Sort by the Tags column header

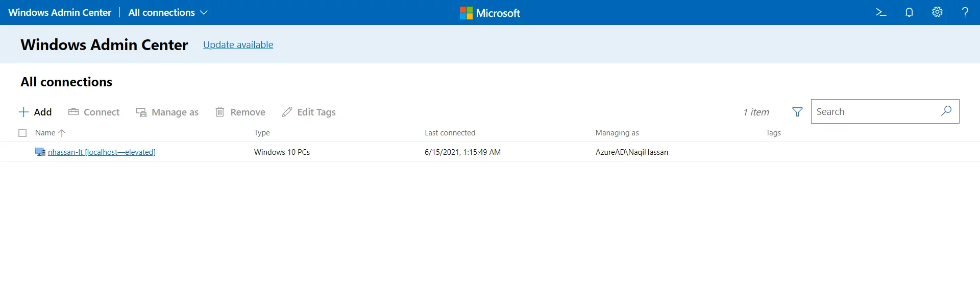(773, 133)
